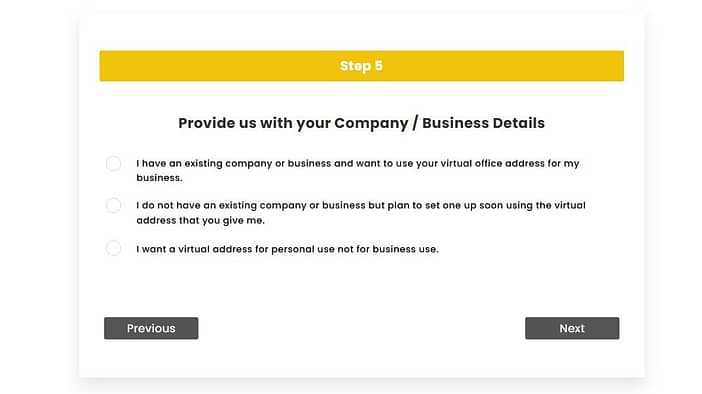The width and height of the screenshot is (702, 394).
Task: Click the 'Next' text inside the gray button
Action: pyautogui.click(x=572, y=328)
